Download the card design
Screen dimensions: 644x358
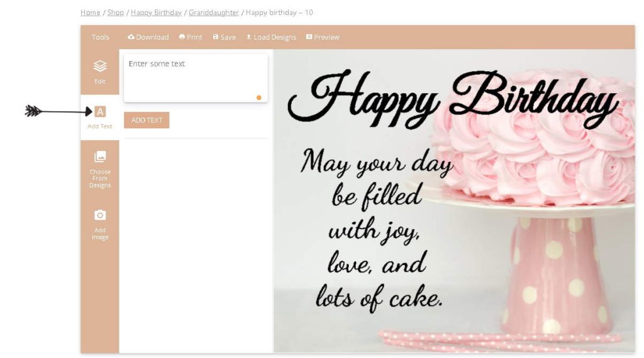(148, 37)
